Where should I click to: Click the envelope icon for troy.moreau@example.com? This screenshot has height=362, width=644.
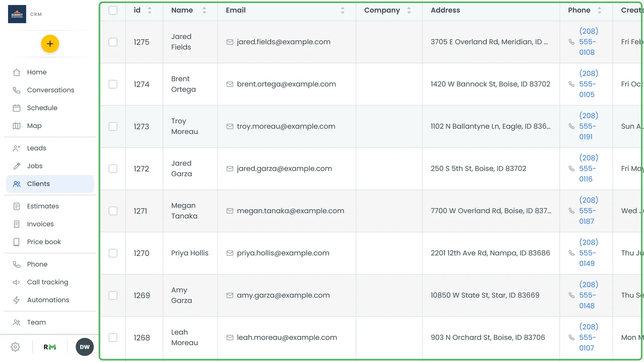230,126
